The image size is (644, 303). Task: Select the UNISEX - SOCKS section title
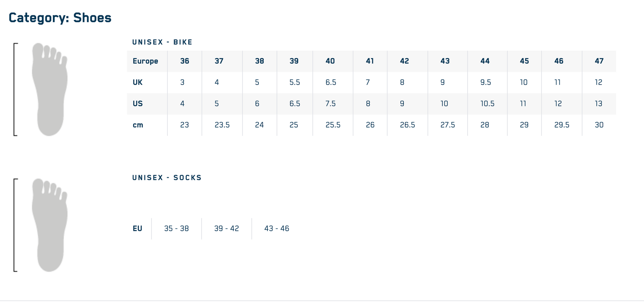tap(167, 178)
